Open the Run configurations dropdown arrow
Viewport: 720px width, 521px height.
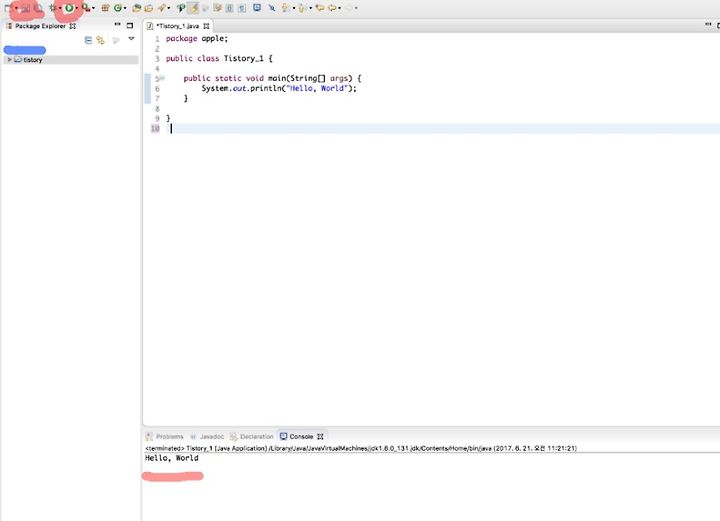click(x=76, y=8)
